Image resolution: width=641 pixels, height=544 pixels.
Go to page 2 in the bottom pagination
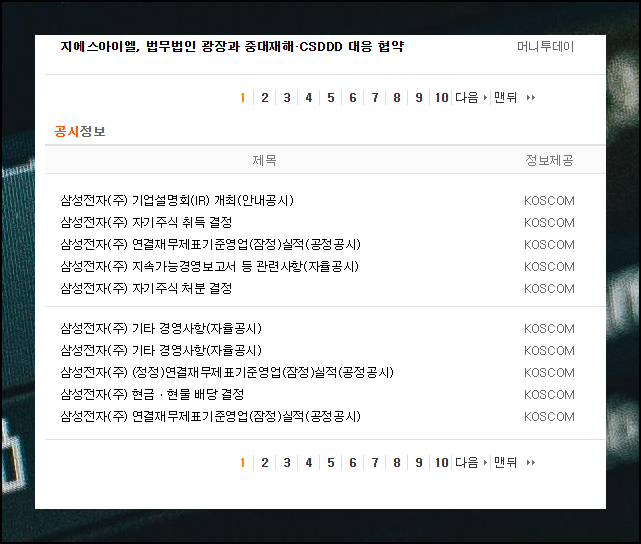265,463
